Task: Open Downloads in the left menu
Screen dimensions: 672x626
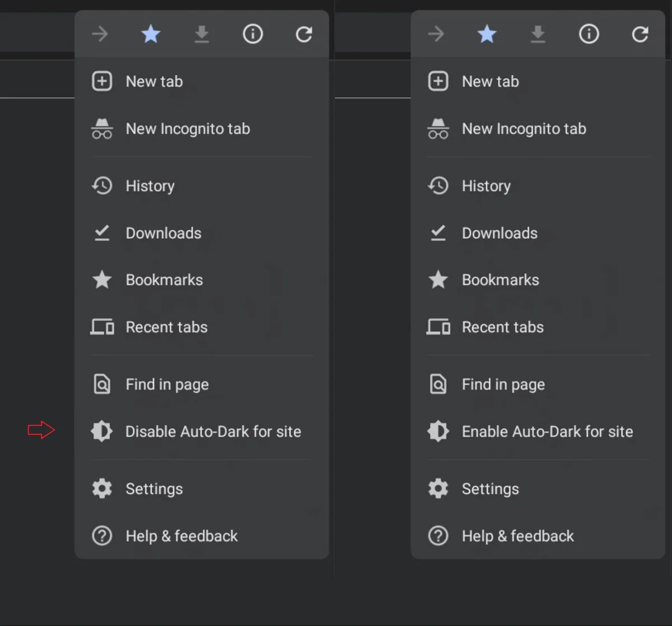Action: click(202, 233)
